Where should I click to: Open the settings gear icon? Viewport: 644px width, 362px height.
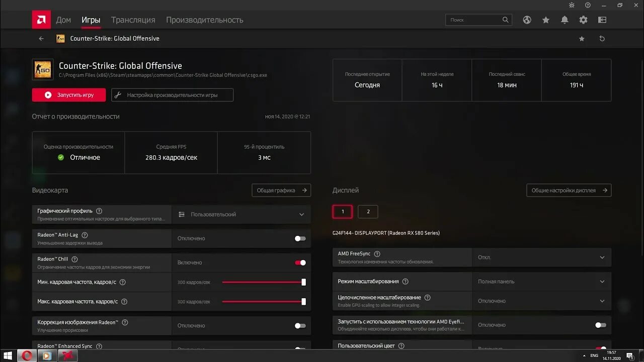tap(583, 20)
